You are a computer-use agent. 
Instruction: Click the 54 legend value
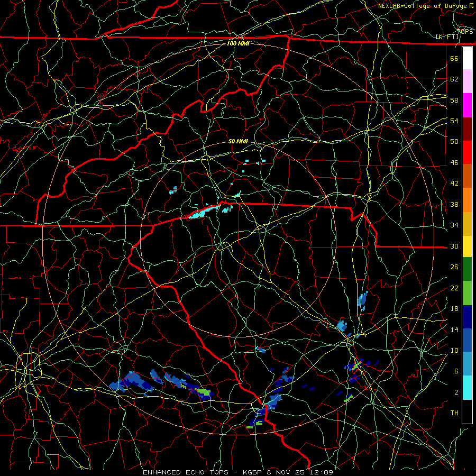pyautogui.click(x=454, y=121)
